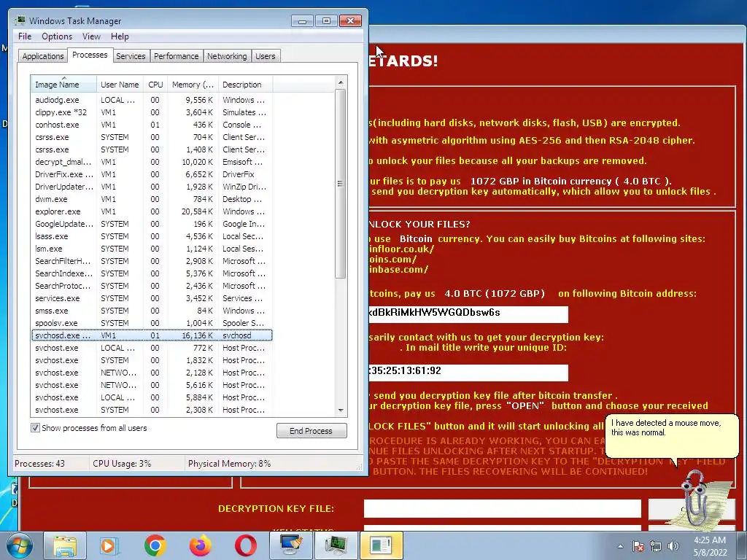
Task: Open the View menu
Action: pos(91,36)
